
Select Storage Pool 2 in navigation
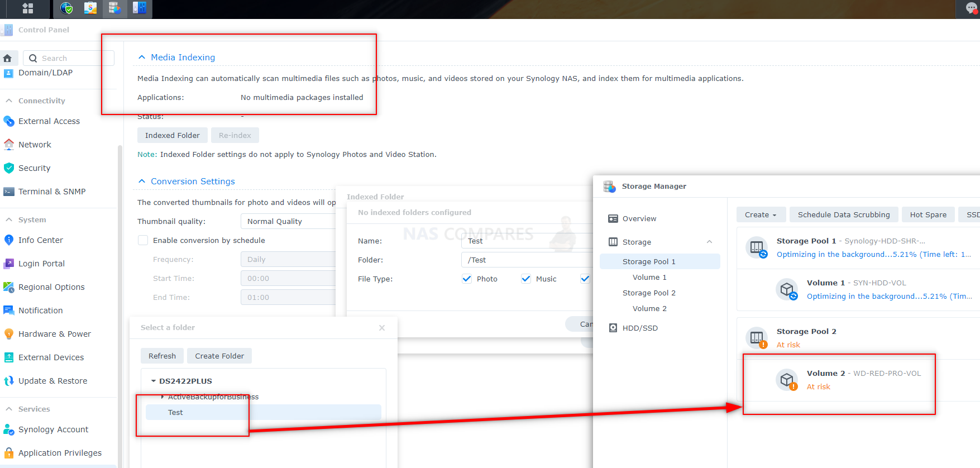649,293
